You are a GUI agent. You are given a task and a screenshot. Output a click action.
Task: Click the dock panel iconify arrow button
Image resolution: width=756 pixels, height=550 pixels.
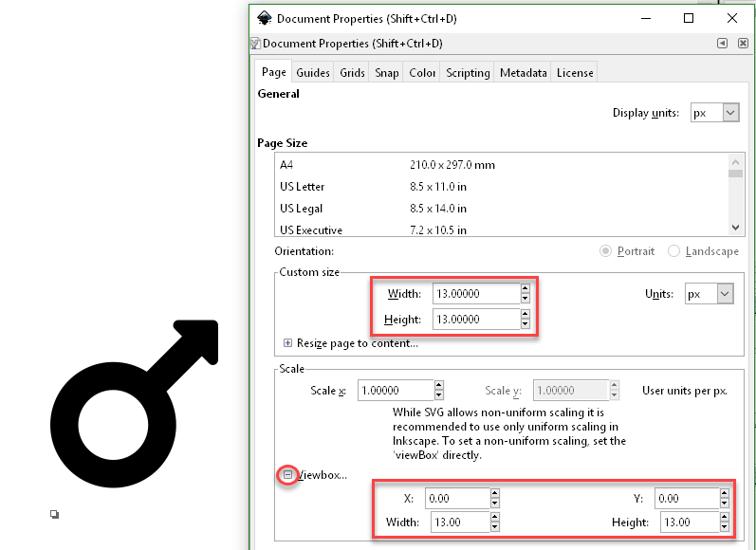click(x=722, y=44)
